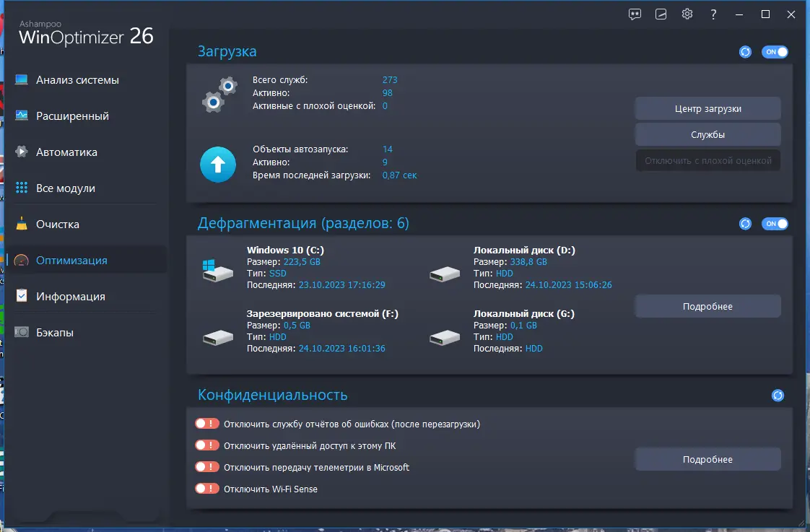Screen dimensions: 810x532
Task: Click last boot time 0,87 сек
Action: pos(399,175)
